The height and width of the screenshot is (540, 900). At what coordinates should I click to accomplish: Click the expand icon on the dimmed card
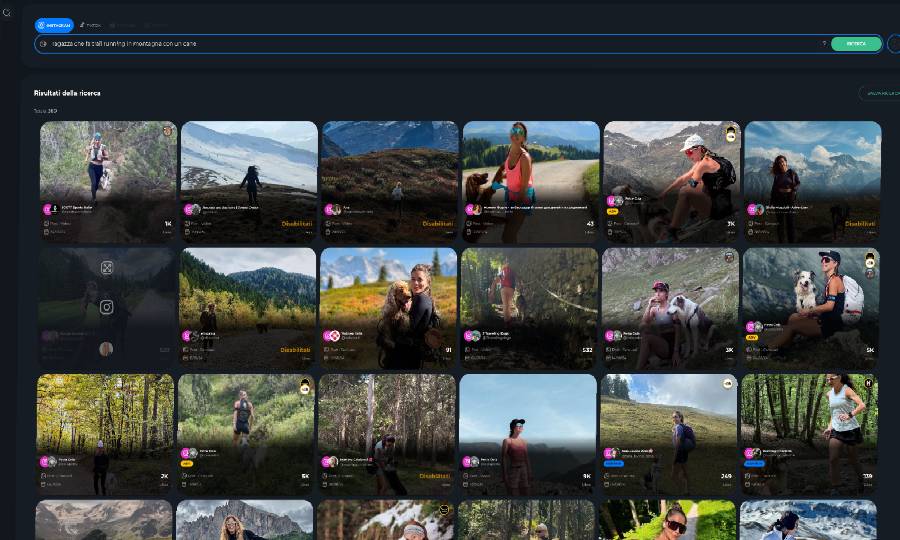[x=107, y=268]
